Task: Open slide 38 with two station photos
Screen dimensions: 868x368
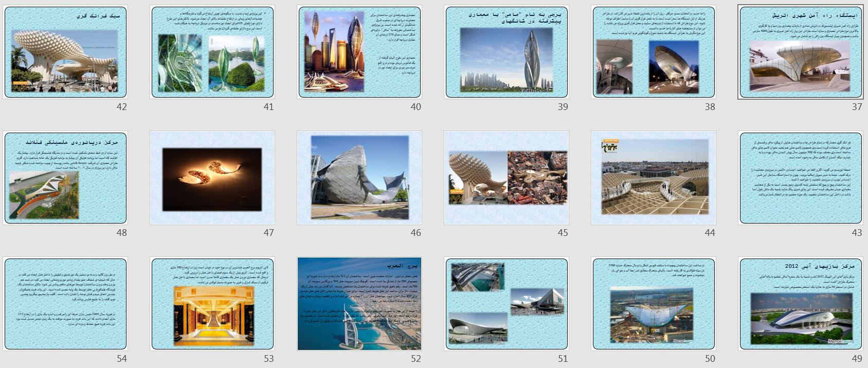Action: (654, 52)
